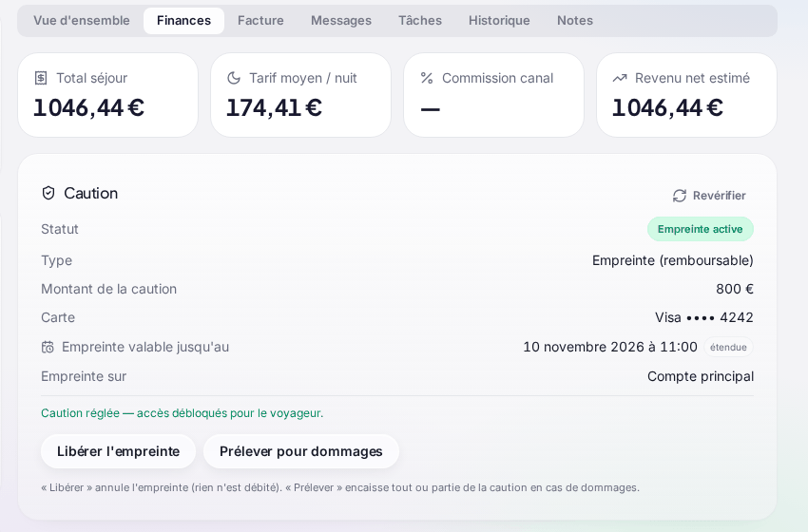Show the Historique tab
Screen dimensions: 808x532
pos(499,21)
